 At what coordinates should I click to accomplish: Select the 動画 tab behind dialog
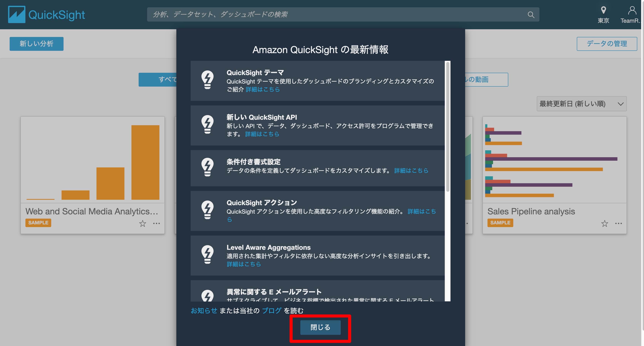pos(487,80)
